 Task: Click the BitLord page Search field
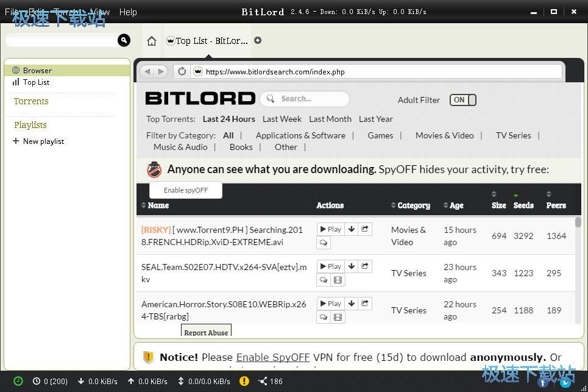click(x=305, y=99)
